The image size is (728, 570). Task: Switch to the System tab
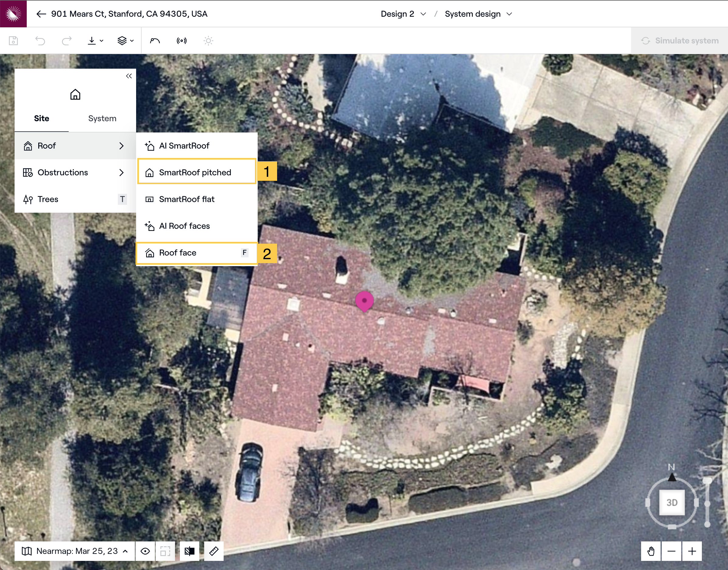click(x=102, y=118)
